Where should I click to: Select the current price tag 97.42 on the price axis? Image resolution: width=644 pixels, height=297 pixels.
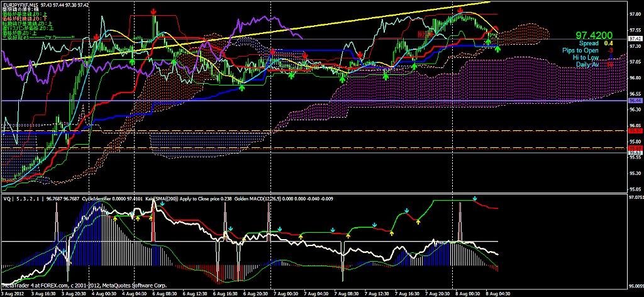pos(635,39)
